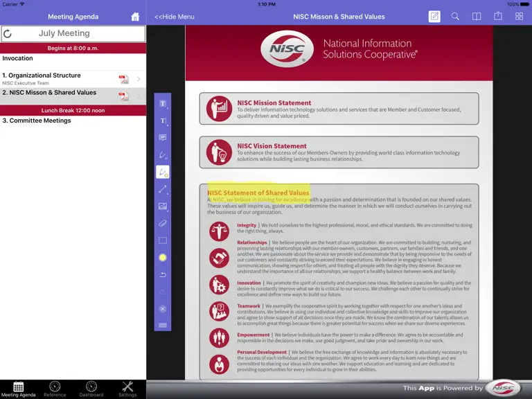Click the Begins at 8:00 a.m. banner

tap(73, 48)
